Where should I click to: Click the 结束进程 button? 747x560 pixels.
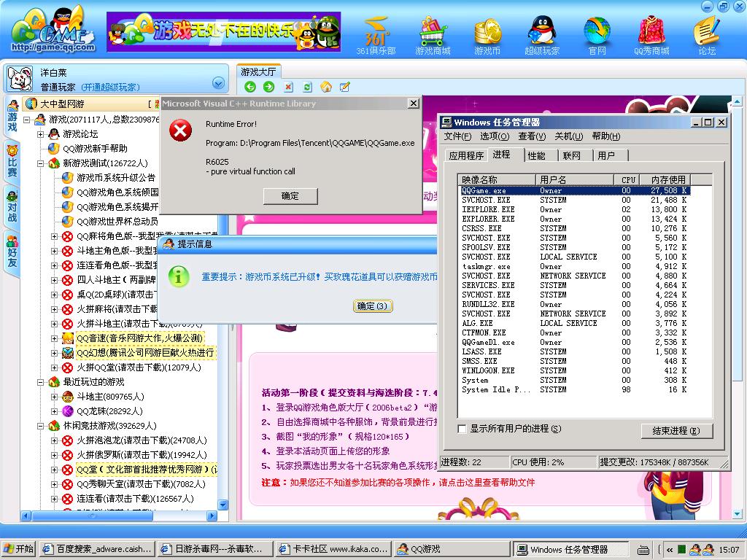click(x=676, y=431)
